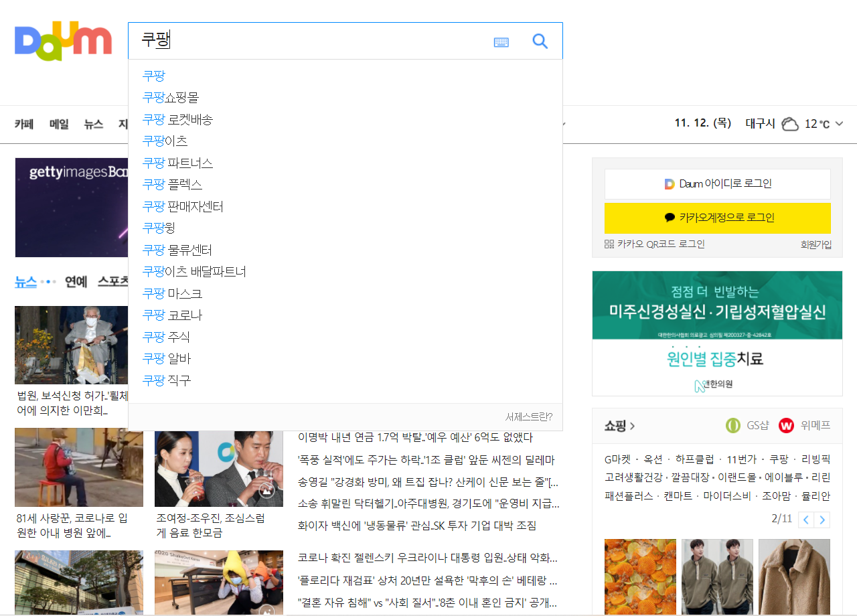The height and width of the screenshot is (616, 857).
Task: Select suggestion 쿠팡 판매자센터
Action: 183,206
